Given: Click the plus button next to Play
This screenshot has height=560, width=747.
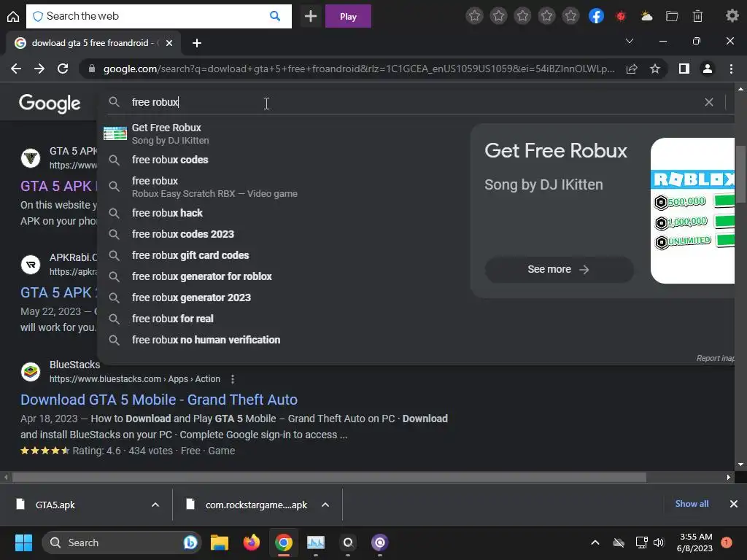Looking at the screenshot, I should 311,16.
